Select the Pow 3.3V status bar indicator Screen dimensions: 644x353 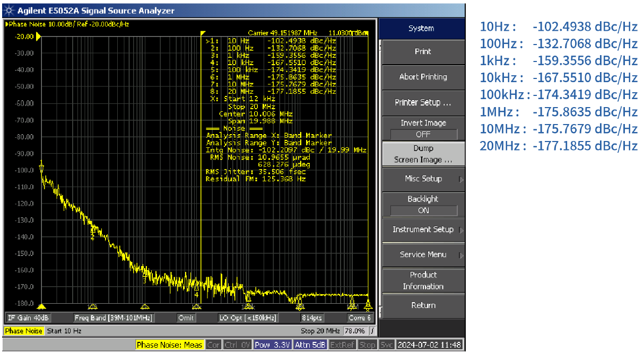point(272,344)
